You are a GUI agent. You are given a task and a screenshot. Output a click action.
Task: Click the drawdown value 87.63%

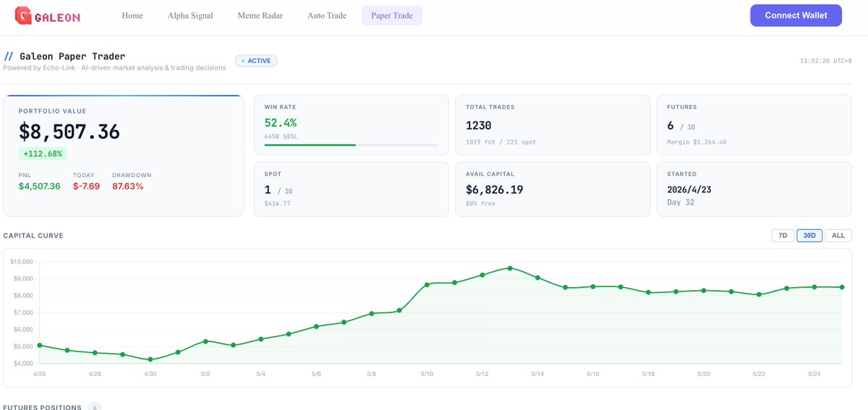click(x=128, y=186)
